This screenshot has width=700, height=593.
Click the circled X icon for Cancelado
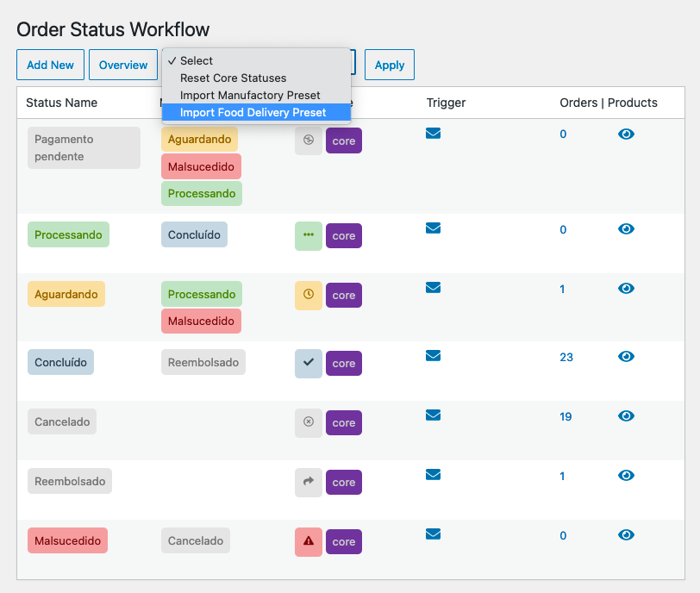point(309,422)
